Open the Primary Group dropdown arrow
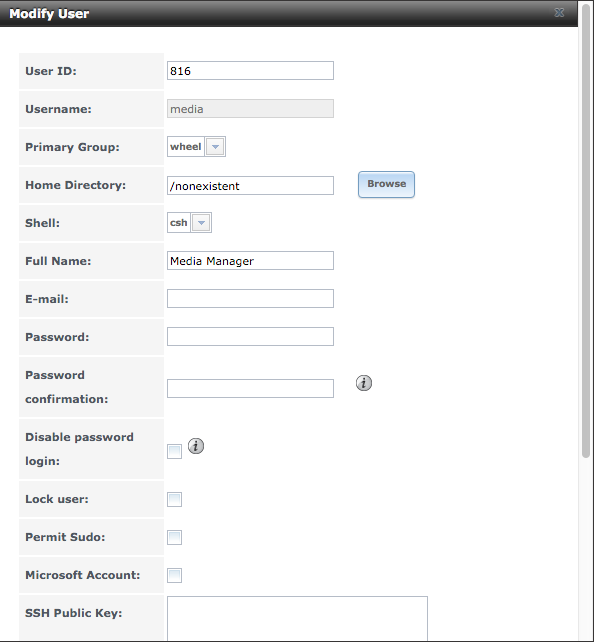The height and width of the screenshot is (642, 594). click(215, 147)
